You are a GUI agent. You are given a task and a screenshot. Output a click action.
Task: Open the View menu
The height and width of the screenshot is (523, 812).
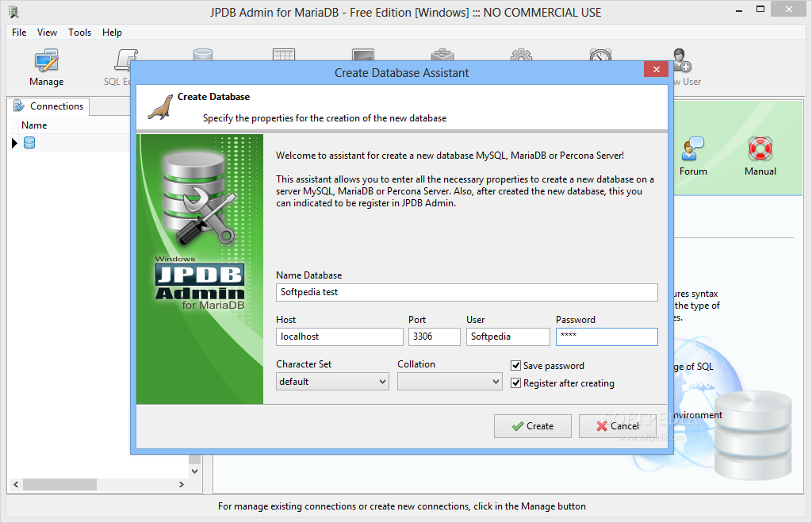[47, 32]
